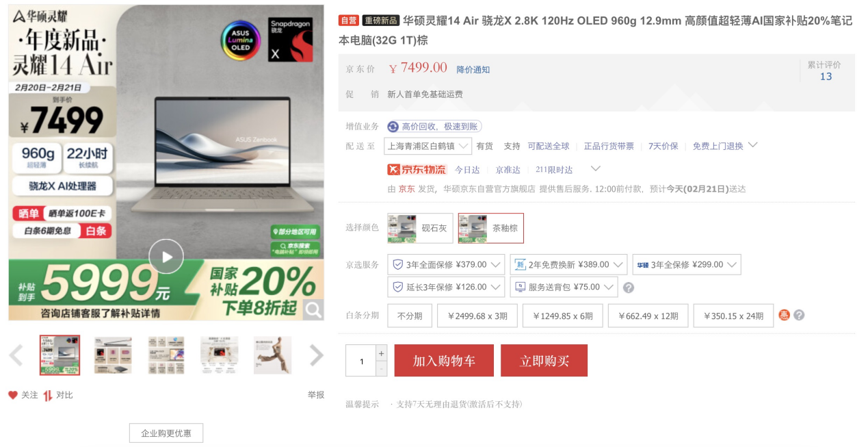Click the 对比 compare icon

48,395
